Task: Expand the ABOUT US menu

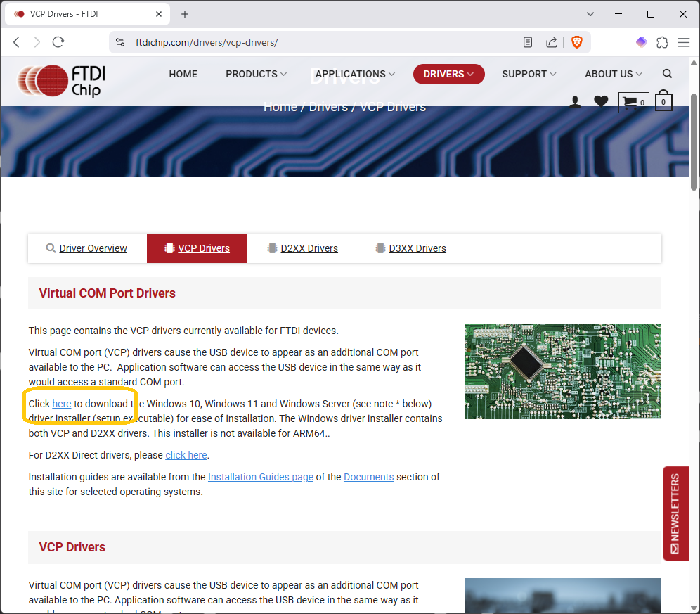Action: click(614, 74)
